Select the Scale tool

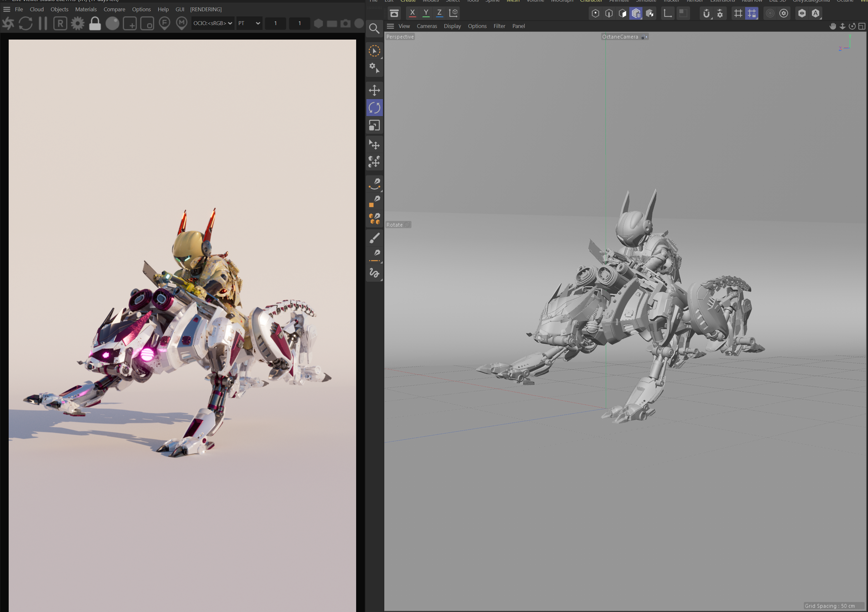pyautogui.click(x=374, y=125)
